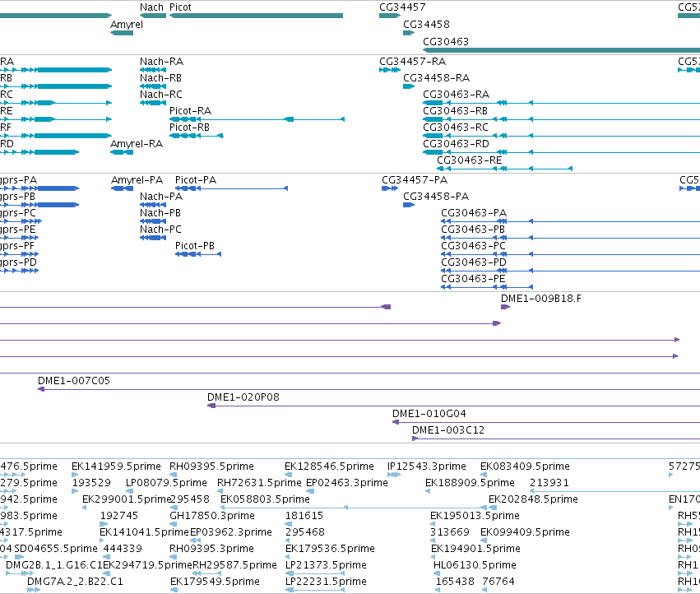Image resolution: width=700 pixels, height=594 pixels.
Task: Select EST IP12543.3prime
Action: pos(394,475)
